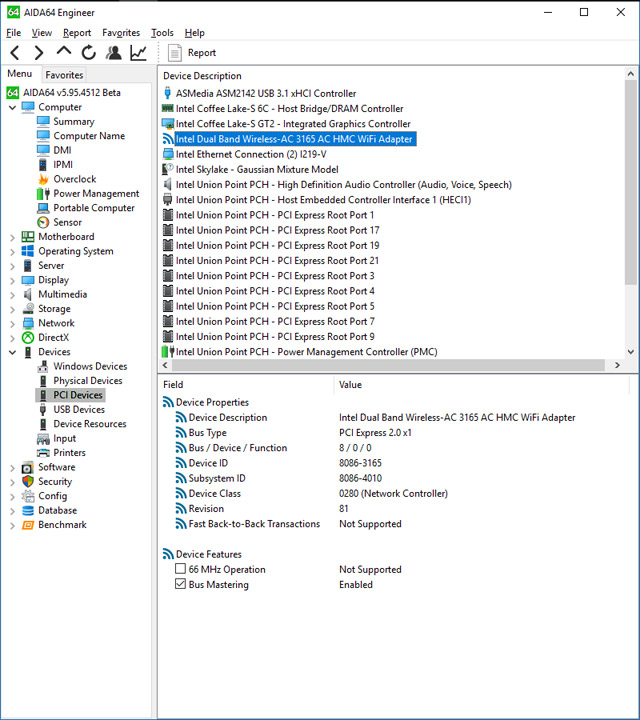
Task: Select the Power Management Controller (PMC) row
Action: pos(307,352)
